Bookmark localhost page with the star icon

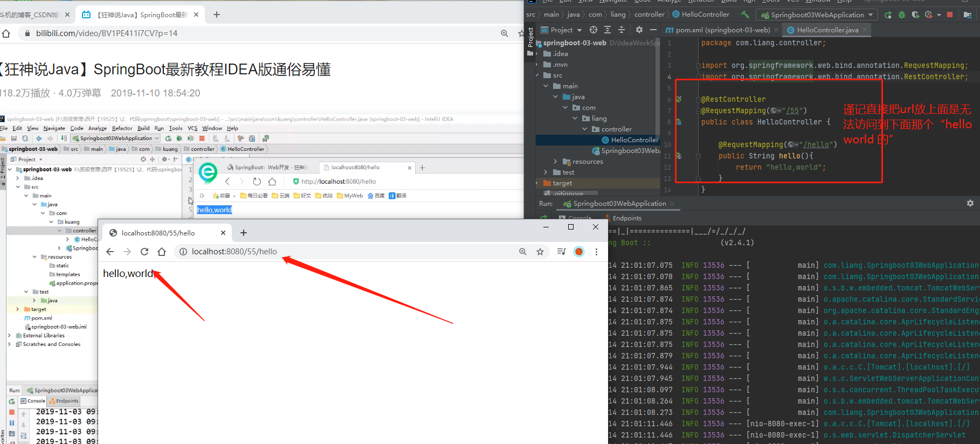[540, 252]
